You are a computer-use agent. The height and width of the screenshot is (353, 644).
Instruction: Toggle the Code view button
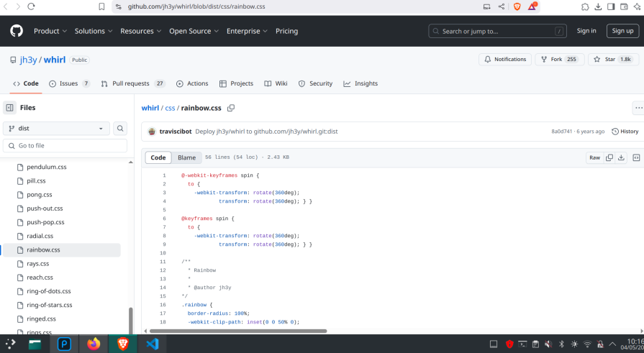(x=158, y=157)
